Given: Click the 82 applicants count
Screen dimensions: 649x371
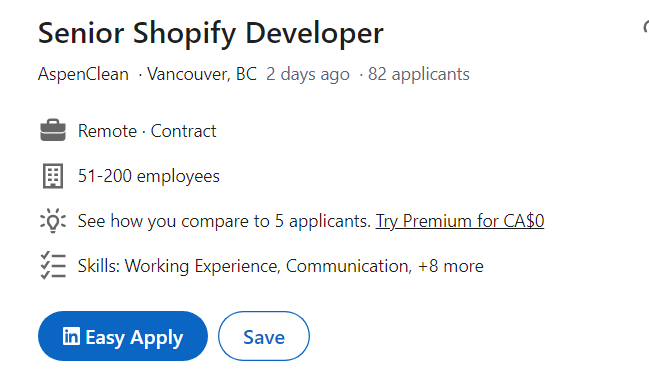Looking at the screenshot, I should point(419,75).
